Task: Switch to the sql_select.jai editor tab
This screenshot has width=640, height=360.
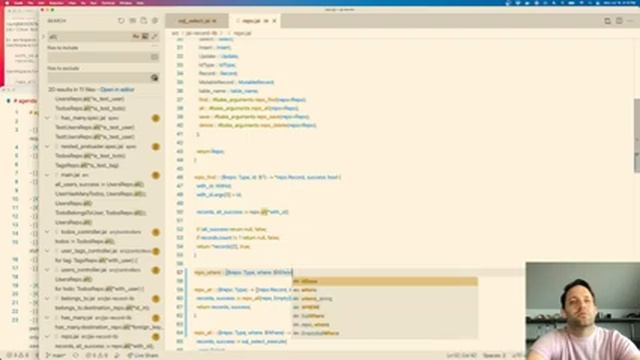Action: point(197,21)
